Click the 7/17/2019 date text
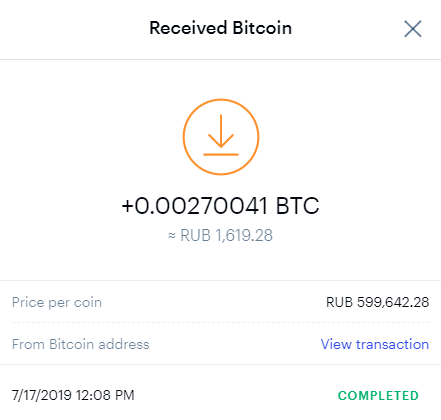441x420 pixels. [42, 395]
